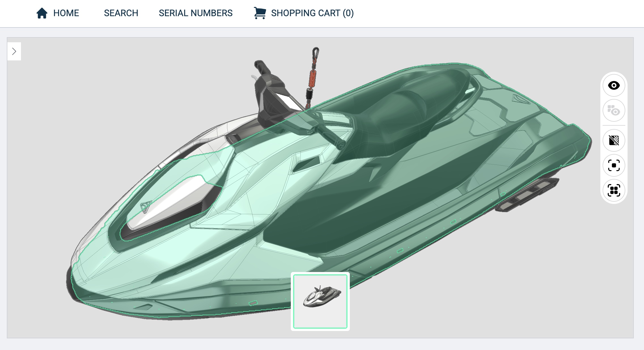
Task: Go to Serial Numbers page
Action: (196, 13)
